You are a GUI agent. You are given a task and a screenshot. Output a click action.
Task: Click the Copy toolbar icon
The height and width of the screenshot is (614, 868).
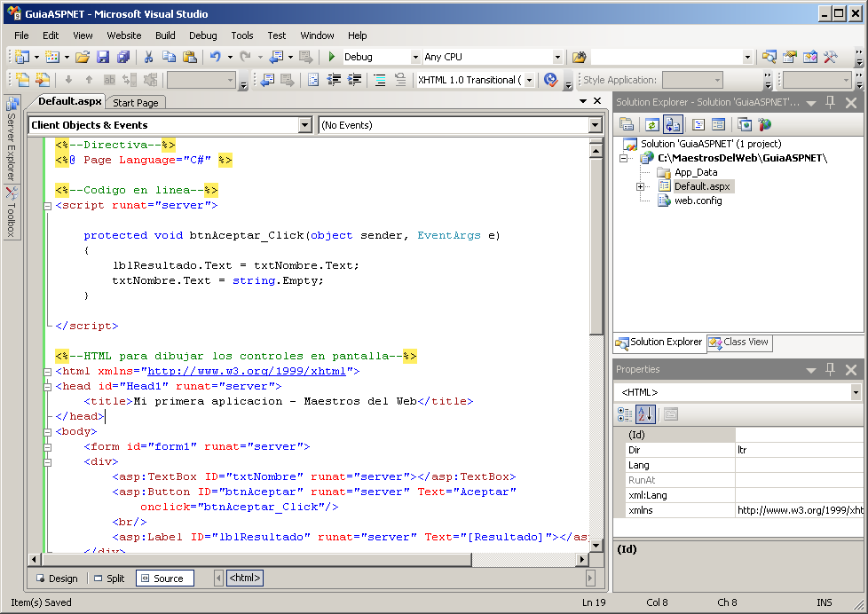point(169,57)
